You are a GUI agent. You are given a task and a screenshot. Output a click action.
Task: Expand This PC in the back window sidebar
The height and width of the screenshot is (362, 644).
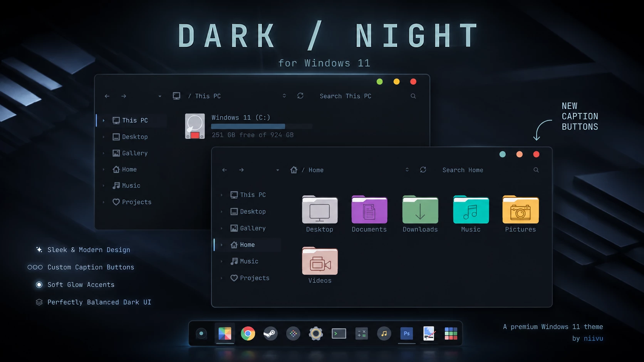(x=104, y=120)
